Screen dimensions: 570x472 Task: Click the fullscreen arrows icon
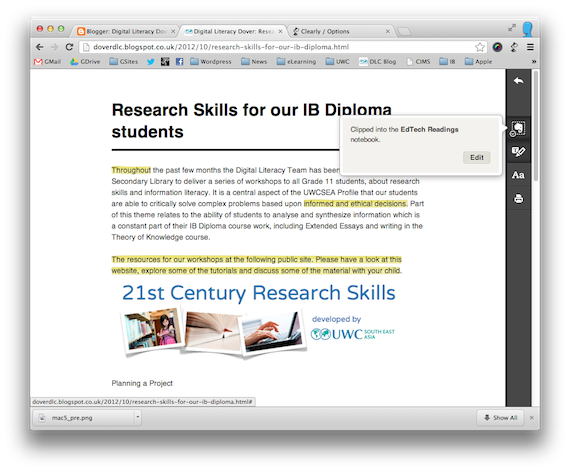512,28
